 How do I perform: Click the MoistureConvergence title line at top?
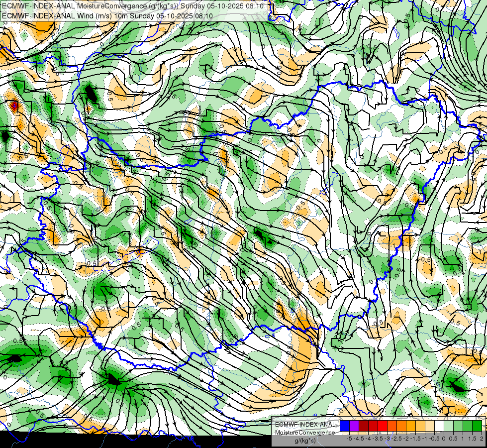click(133, 6)
